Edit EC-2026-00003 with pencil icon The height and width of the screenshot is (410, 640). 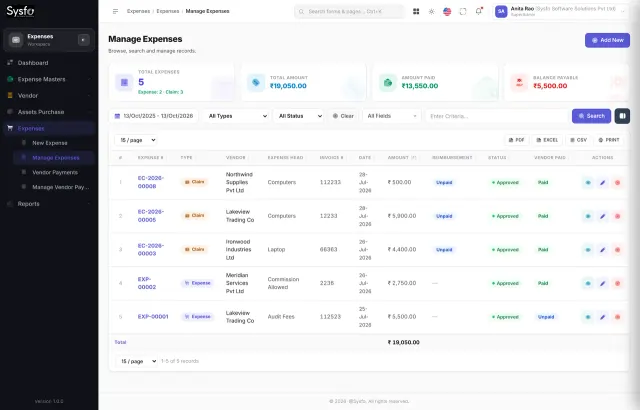click(602, 250)
